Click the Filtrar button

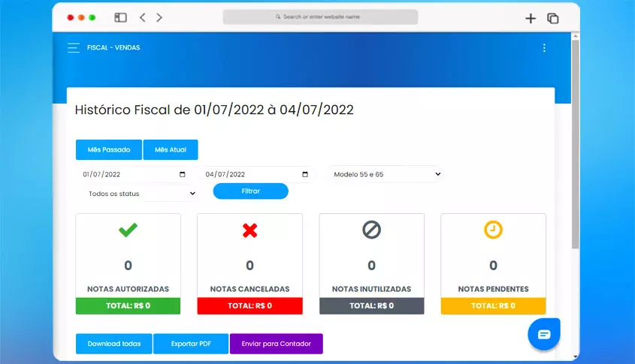tap(251, 191)
